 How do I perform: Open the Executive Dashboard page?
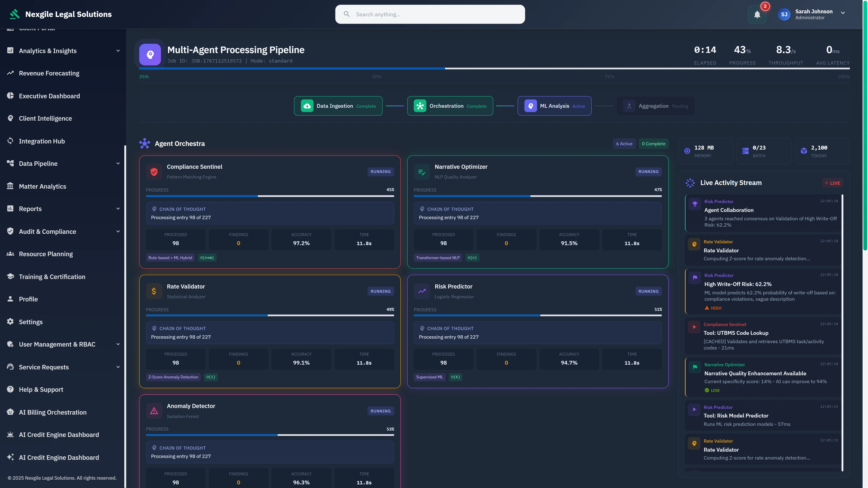50,96
